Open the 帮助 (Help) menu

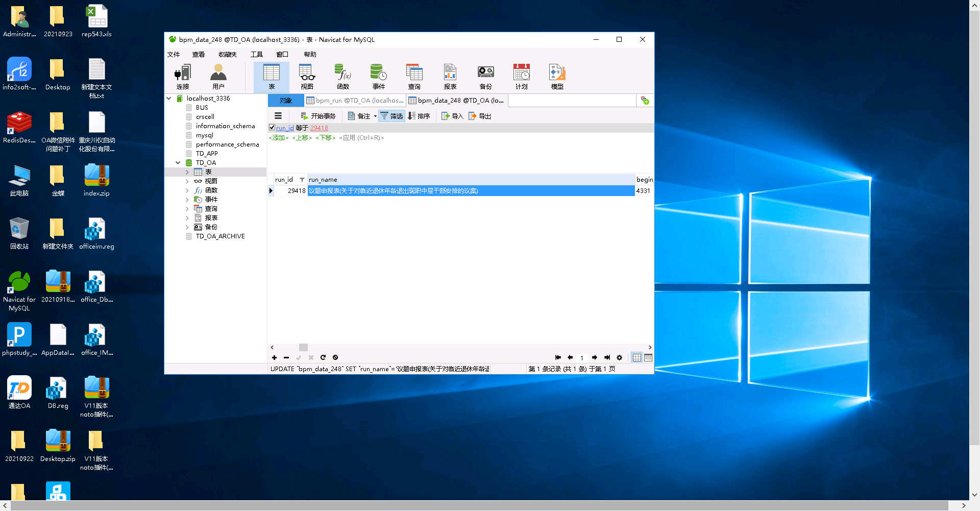[x=310, y=54]
